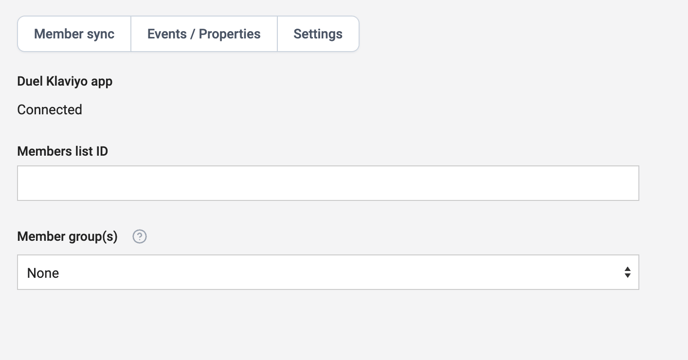Viewport: 688px width, 360px height.
Task: Select the first tab labeled Member sync
Action: pos(74,34)
